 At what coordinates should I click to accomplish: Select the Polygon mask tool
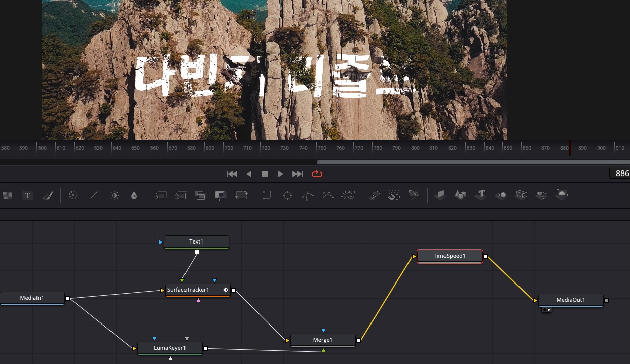(x=308, y=195)
